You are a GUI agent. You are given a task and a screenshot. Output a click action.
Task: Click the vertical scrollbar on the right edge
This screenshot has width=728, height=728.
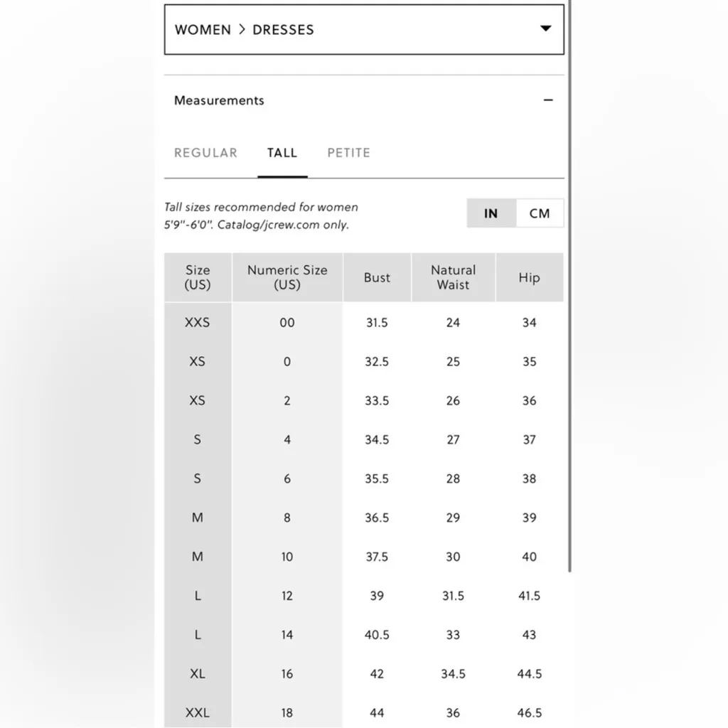tap(570, 284)
